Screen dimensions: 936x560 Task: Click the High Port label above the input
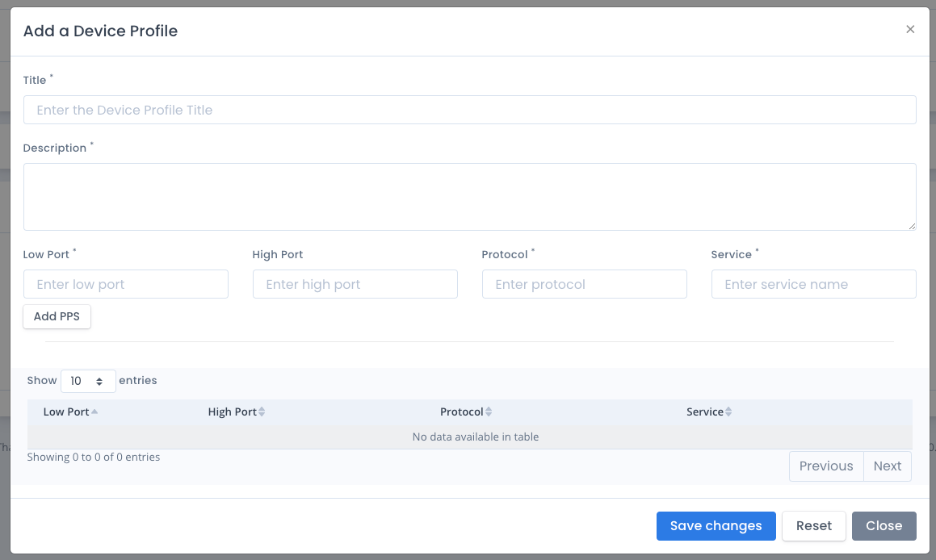[278, 254]
